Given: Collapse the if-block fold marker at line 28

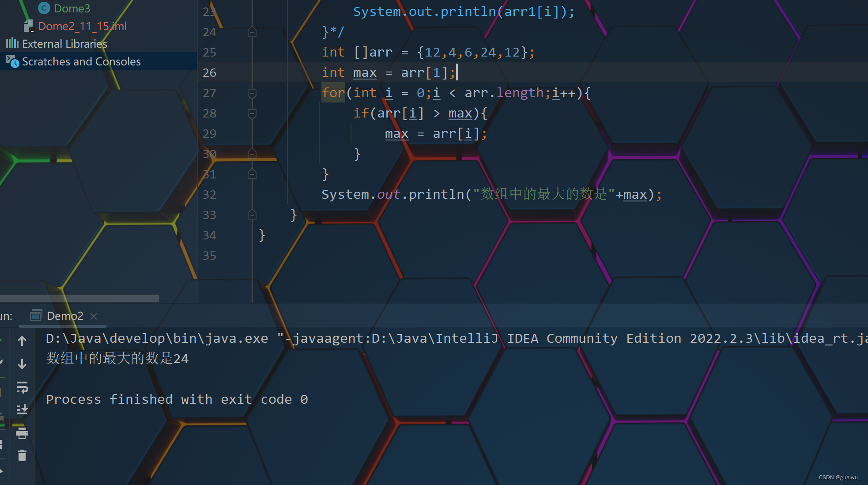Looking at the screenshot, I should point(252,114).
